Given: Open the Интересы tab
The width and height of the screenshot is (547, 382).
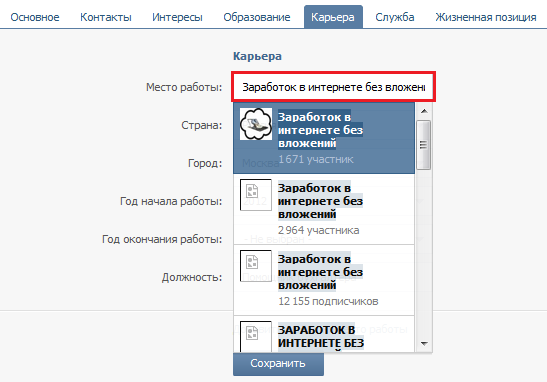Looking at the screenshot, I should (x=177, y=17).
